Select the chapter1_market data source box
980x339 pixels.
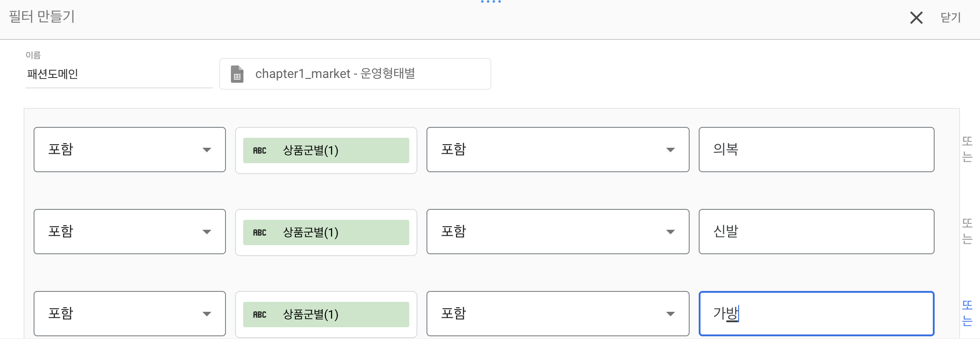pyautogui.click(x=355, y=74)
